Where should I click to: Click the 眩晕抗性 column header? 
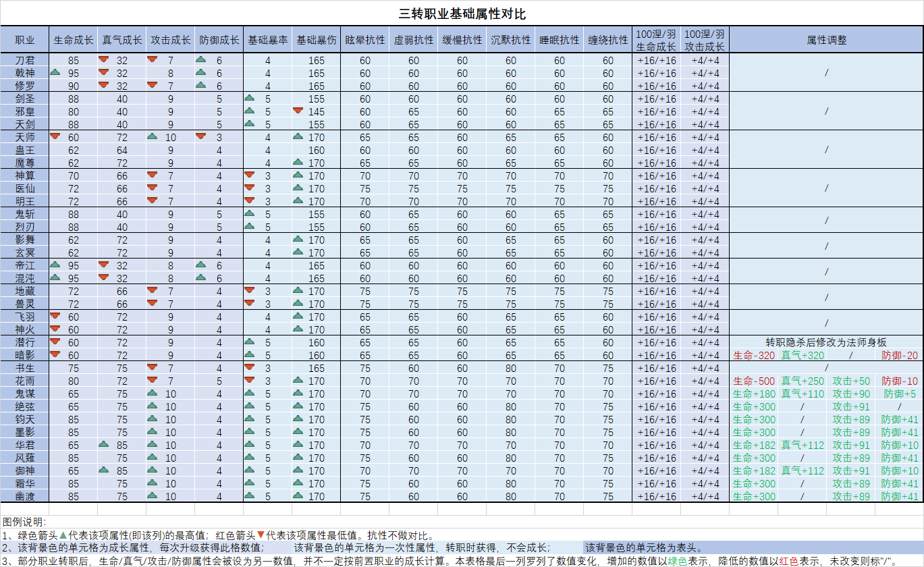(365, 40)
